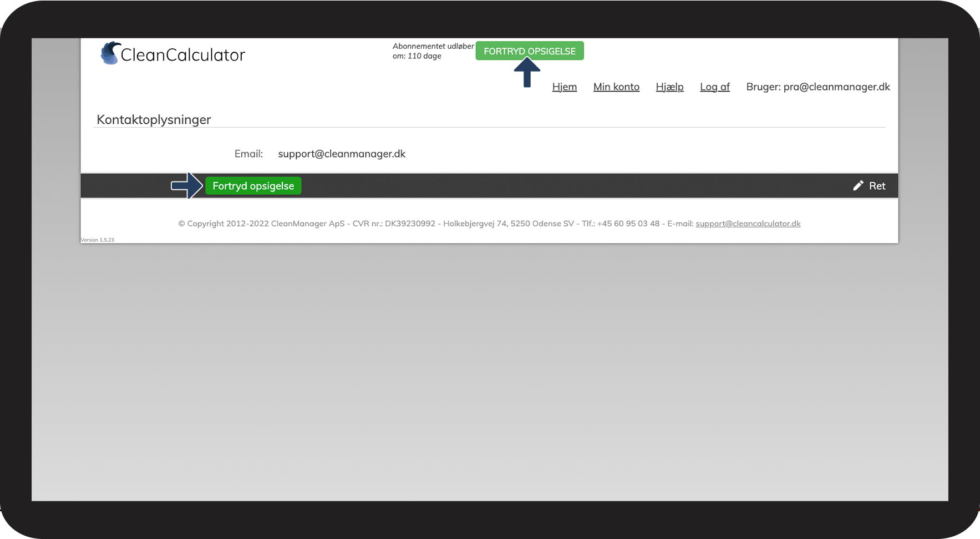This screenshot has height=539, width=980.
Task: Click the pencil edit icon beside Ret
Action: tap(858, 185)
